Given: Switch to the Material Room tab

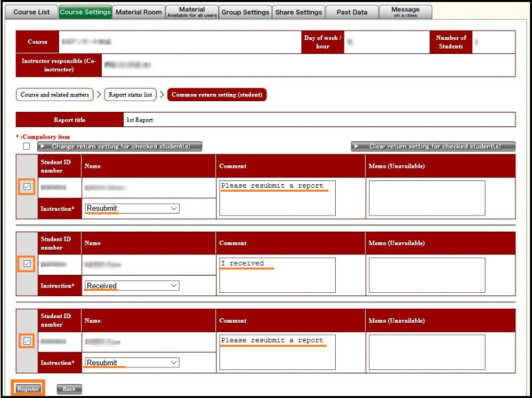Looking at the screenshot, I should (x=138, y=12).
